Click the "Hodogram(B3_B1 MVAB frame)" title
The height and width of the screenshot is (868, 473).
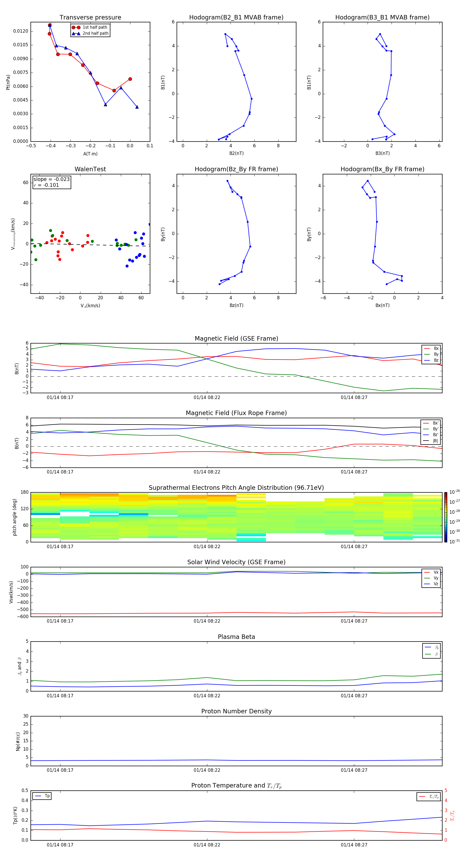(x=382, y=17)
